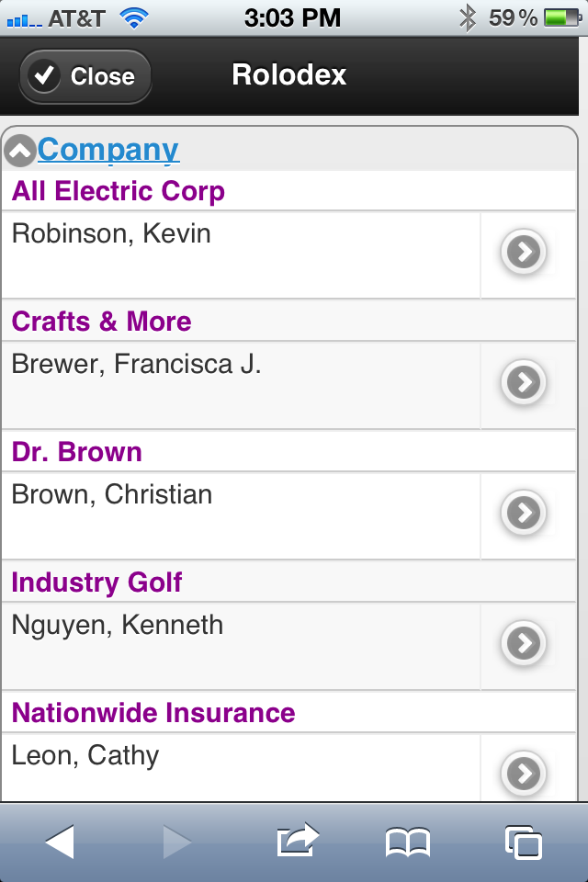Collapse the Company section chevron
Screen dimensions: 588x882
point(20,151)
